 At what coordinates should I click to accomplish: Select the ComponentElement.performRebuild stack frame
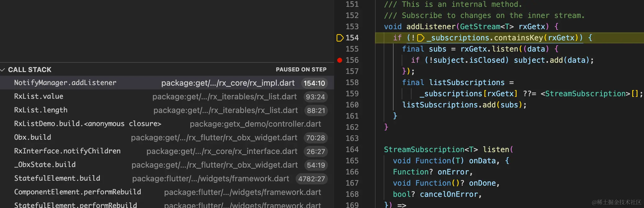(167, 192)
